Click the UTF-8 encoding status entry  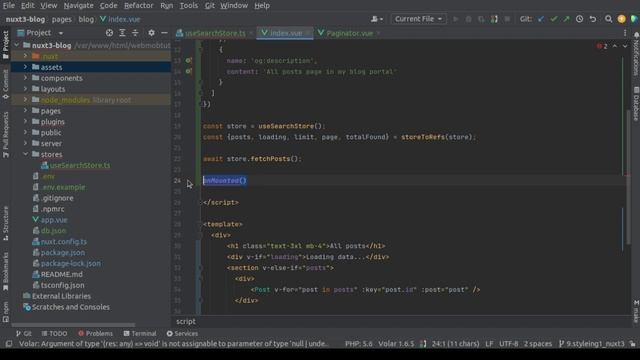[508, 344]
